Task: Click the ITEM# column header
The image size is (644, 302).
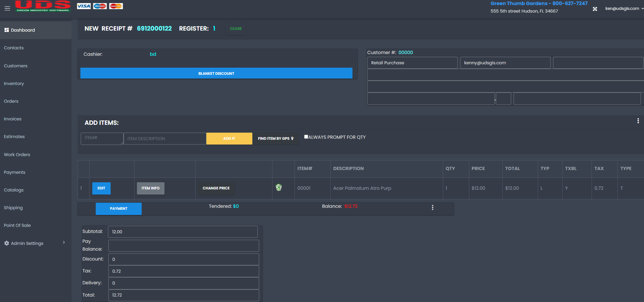Action: coord(305,168)
